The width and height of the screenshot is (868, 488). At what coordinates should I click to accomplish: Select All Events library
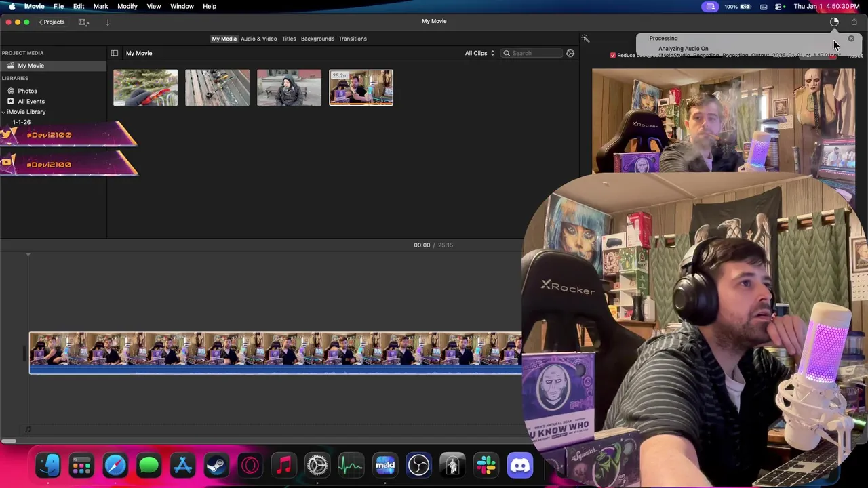pyautogui.click(x=31, y=102)
